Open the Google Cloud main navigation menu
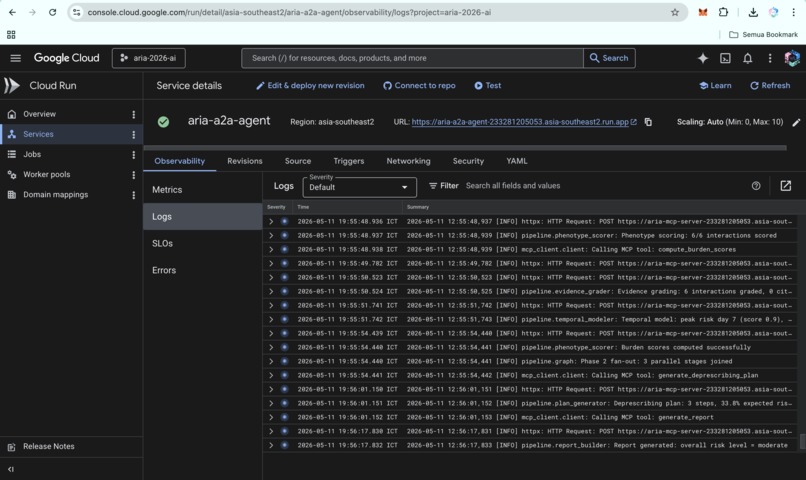806x480 pixels. [x=15, y=58]
